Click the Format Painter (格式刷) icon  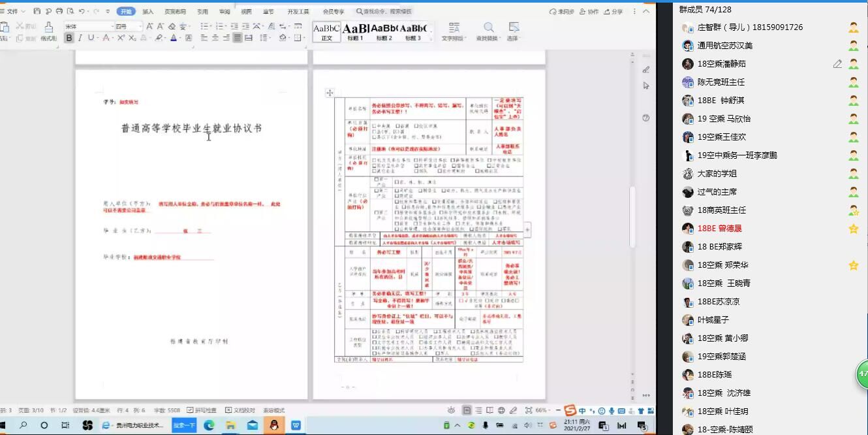point(48,31)
